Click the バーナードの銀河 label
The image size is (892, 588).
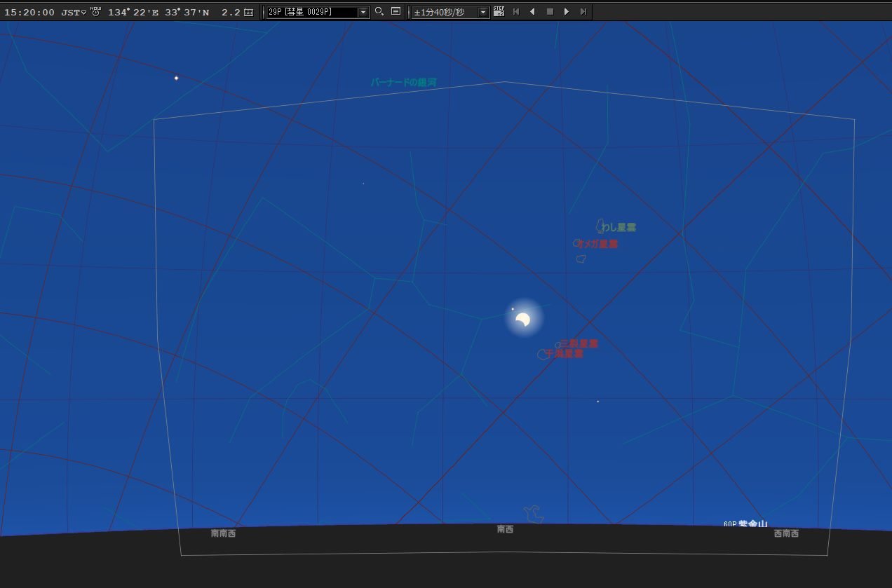coord(403,83)
